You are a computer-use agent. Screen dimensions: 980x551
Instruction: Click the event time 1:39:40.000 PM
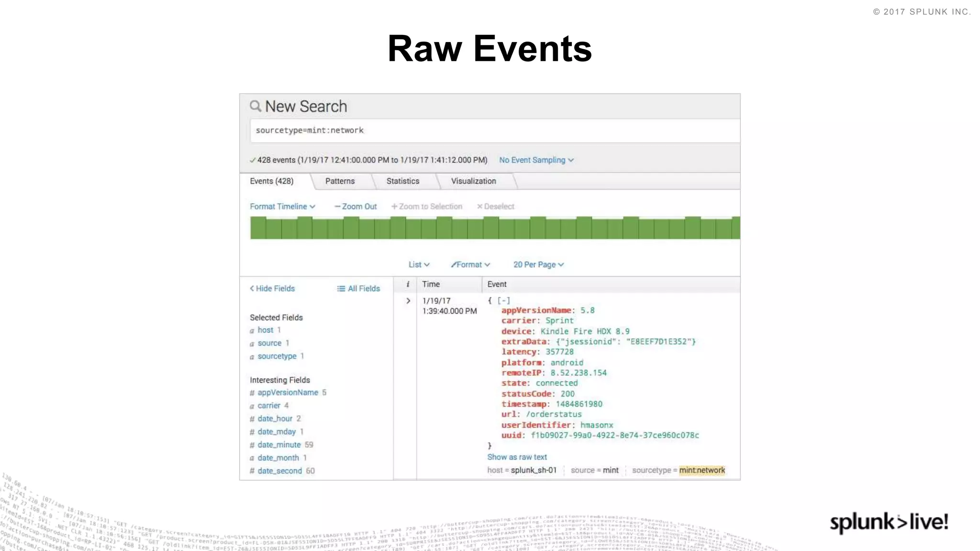[449, 311]
